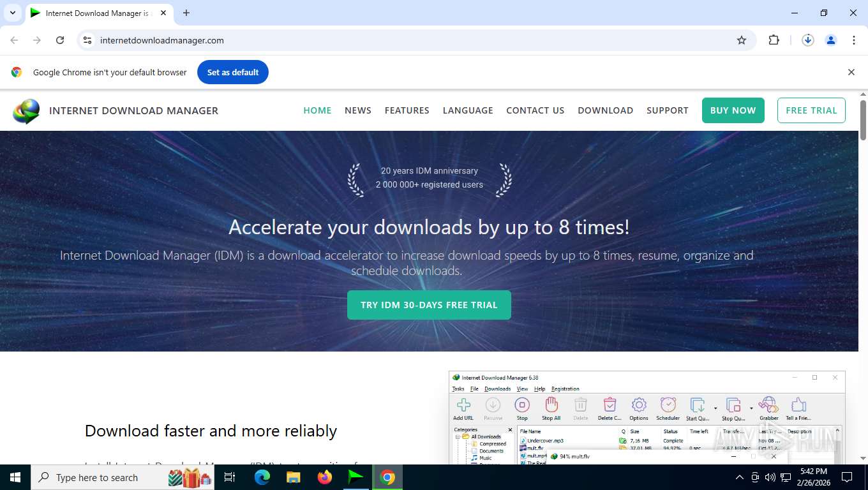Launch Microsoft Edge from the taskbar

(x=262, y=477)
